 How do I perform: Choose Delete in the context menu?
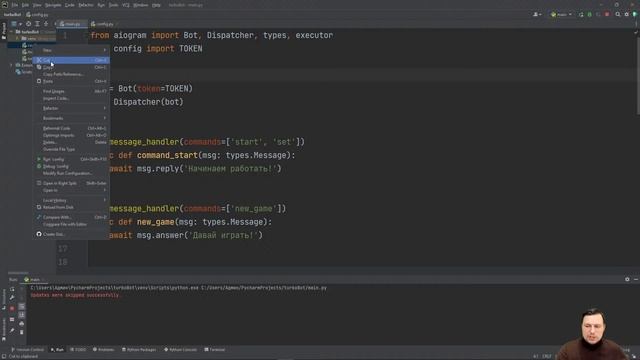point(71,142)
